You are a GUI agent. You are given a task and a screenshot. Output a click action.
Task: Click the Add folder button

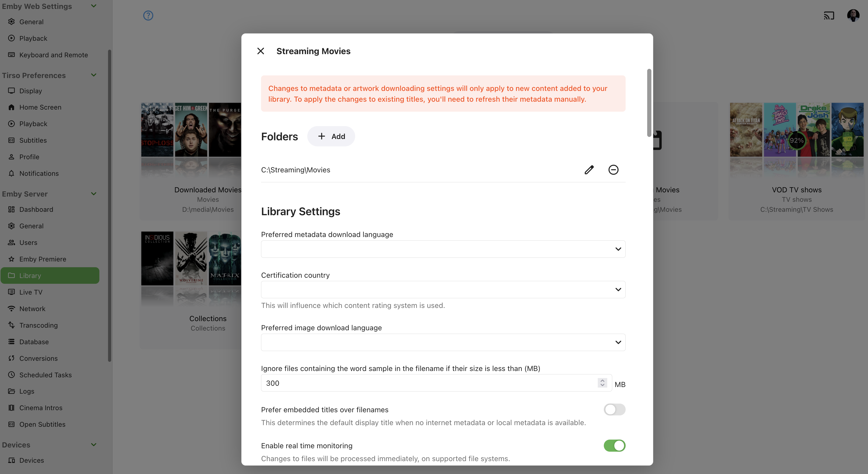pos(331,136)
